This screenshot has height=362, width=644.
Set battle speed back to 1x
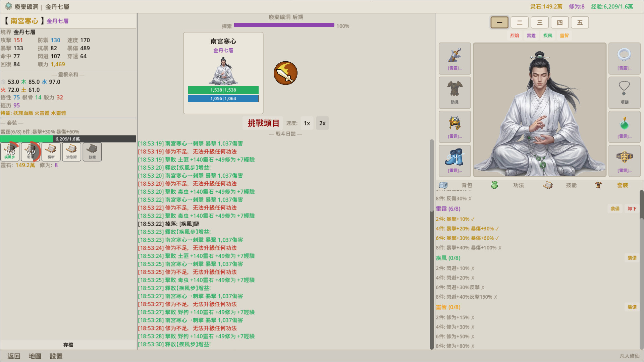[306, 123]
